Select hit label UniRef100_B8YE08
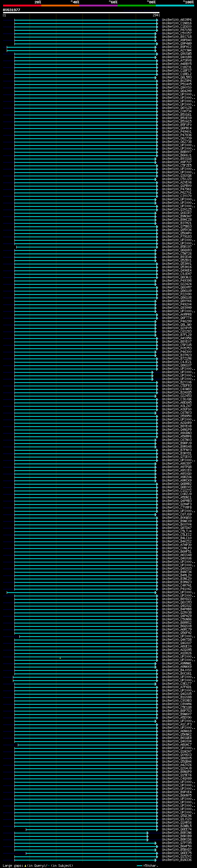 [x=176, y=426]
